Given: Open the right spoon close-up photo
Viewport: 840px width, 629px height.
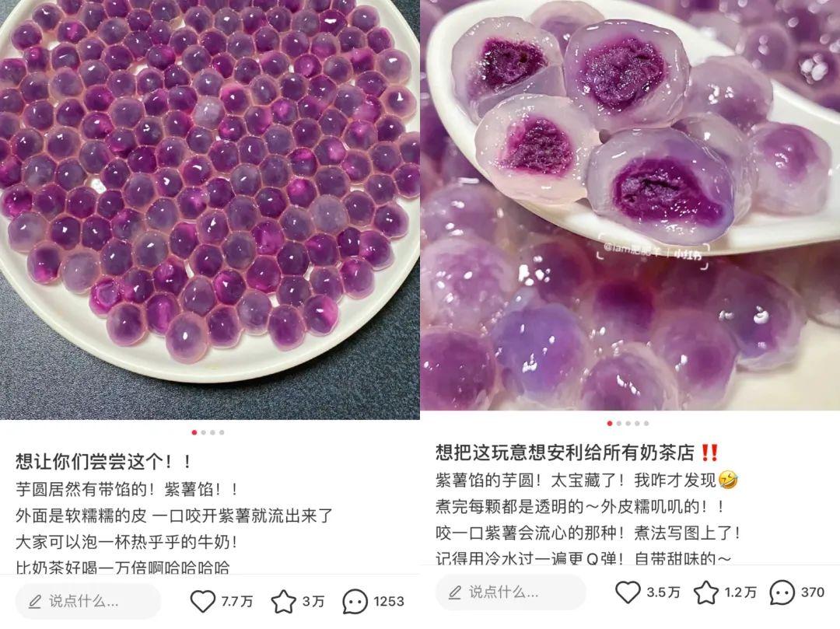Looking at the screenshot, I should tap(631, 205).
